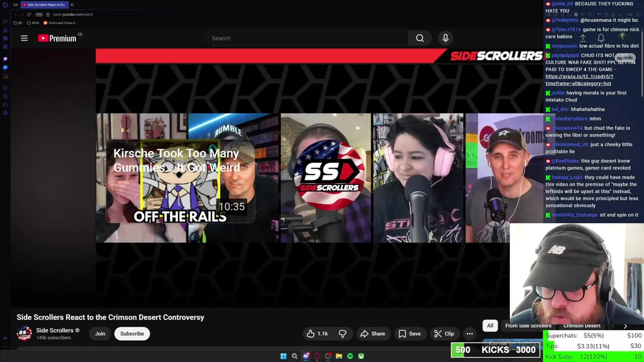Select the Crimson Desert chip
The width and height of the screenshot is (644, 362).
tap(582, 326)
